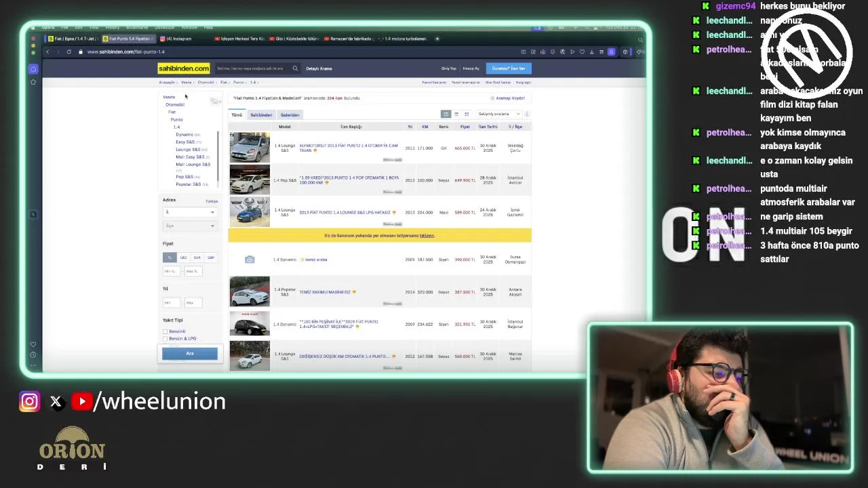This screenshot has height=488, width=868.
Task: Click the YouTube icon in overlay
Action: pyautogui.click(x=82, y=402)
